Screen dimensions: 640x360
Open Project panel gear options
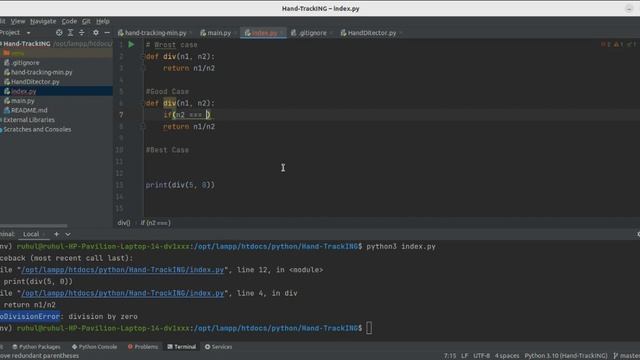[x=96, y=33]
